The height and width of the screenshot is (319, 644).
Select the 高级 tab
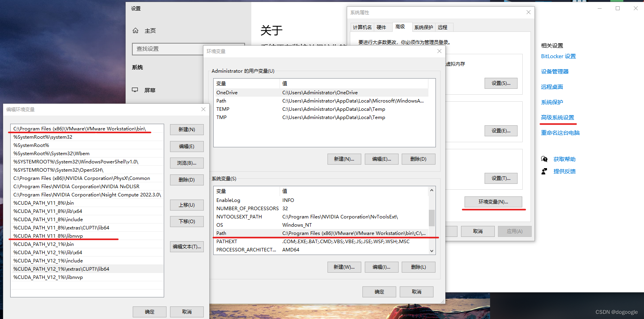[x=400, y=27]
